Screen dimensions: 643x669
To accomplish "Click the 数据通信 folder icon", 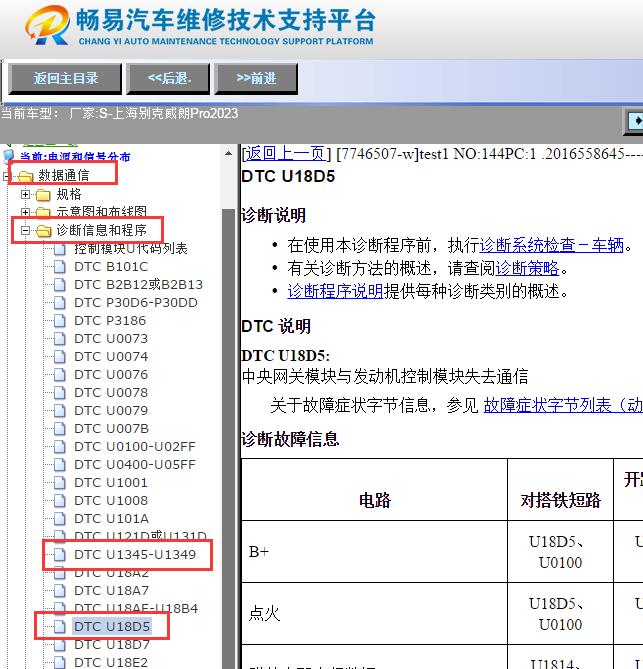I will click(26, 176).
